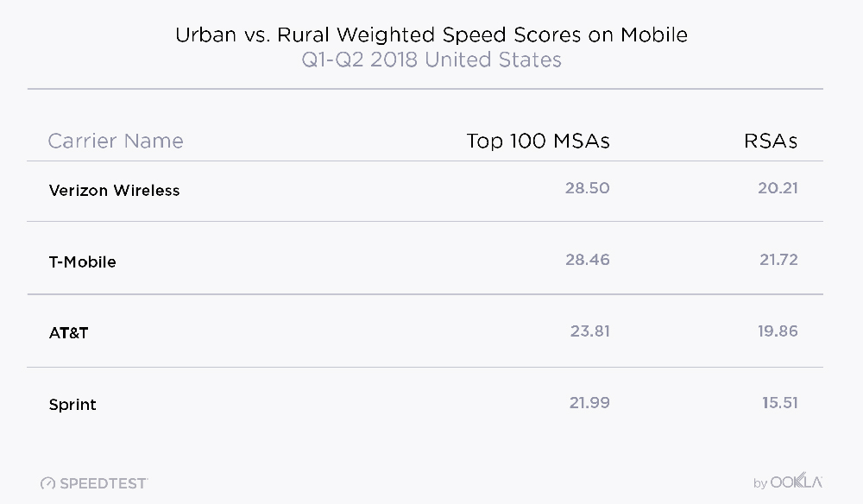Click Sprint's 21.99 MSA score

tap(588, 402)
